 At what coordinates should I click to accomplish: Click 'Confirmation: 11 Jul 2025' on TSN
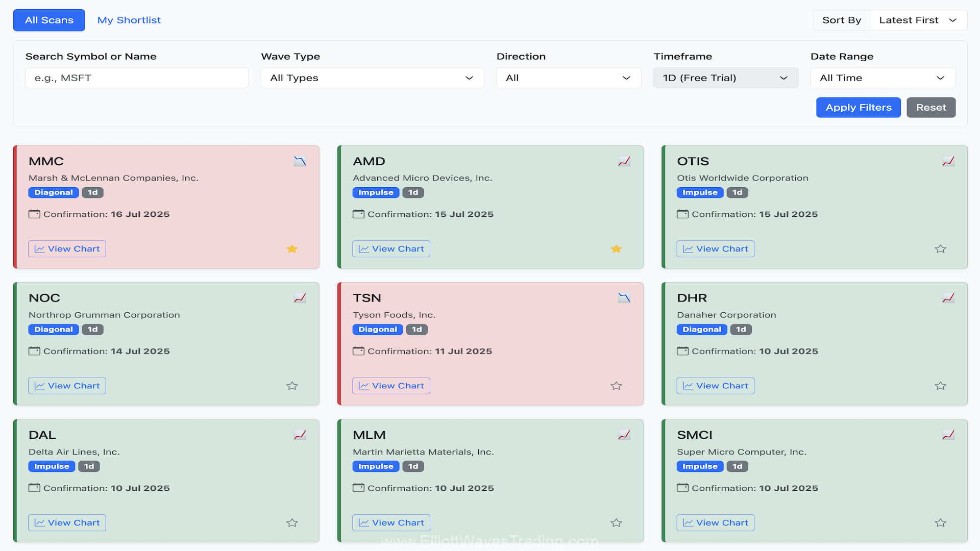(430, 351)
